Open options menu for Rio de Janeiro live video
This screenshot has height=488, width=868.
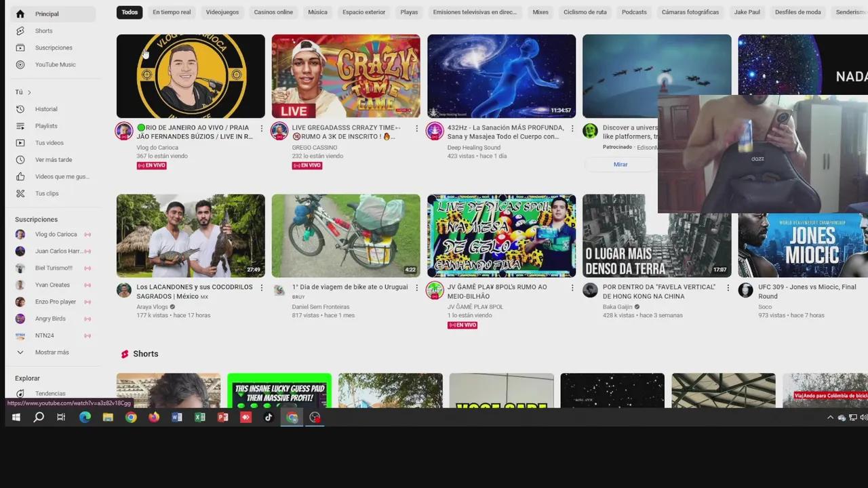[262, 128]
